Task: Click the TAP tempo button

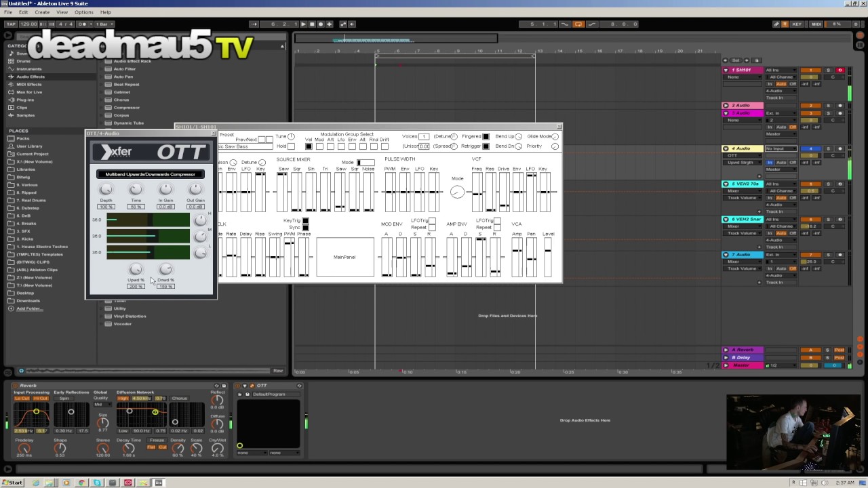Action: pyautogui.click(x=10, y=24)
